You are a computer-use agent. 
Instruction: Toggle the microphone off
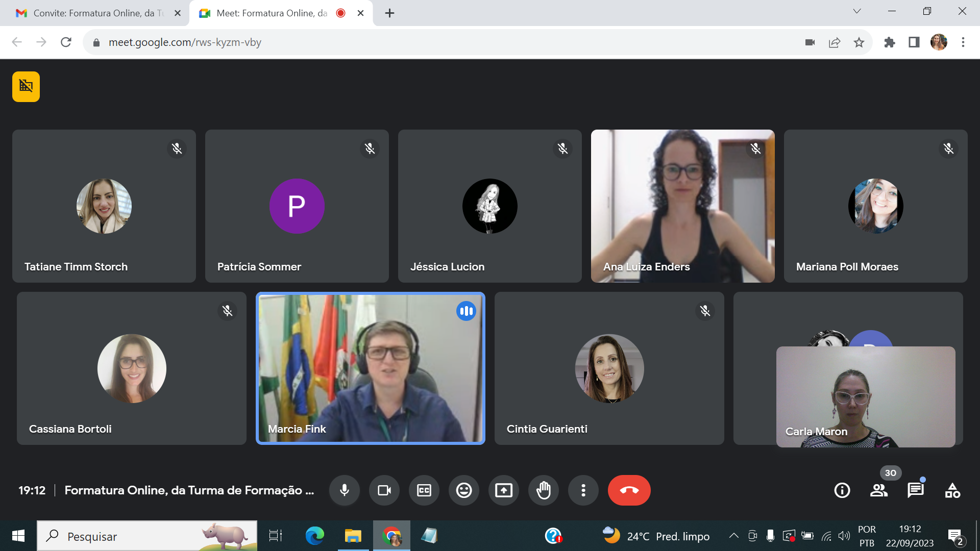pos(345,490)
